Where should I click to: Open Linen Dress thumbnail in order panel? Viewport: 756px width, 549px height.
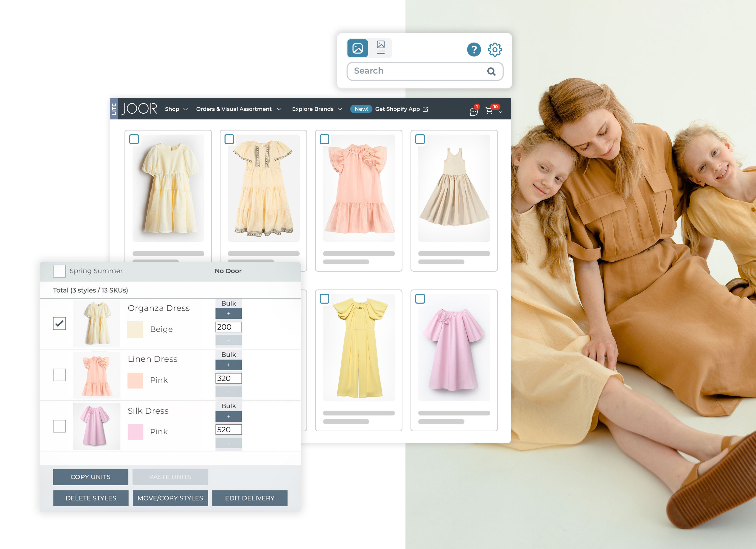coord(97,375)
